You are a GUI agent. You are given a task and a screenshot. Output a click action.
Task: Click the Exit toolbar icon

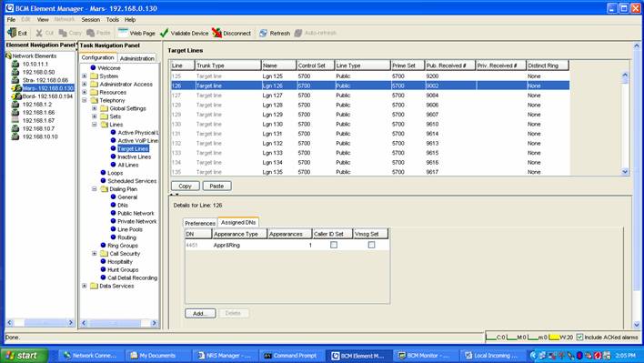pyautogui.click(x=12, y=33)
